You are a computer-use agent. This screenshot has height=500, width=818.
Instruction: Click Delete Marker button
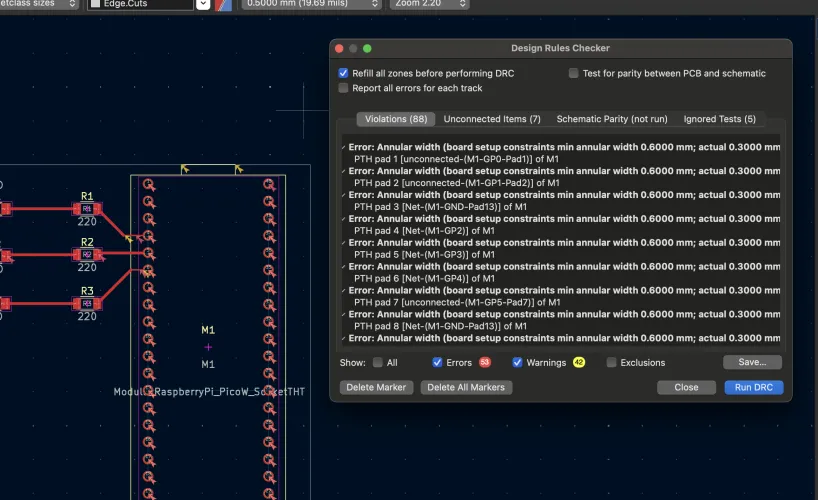376,387
